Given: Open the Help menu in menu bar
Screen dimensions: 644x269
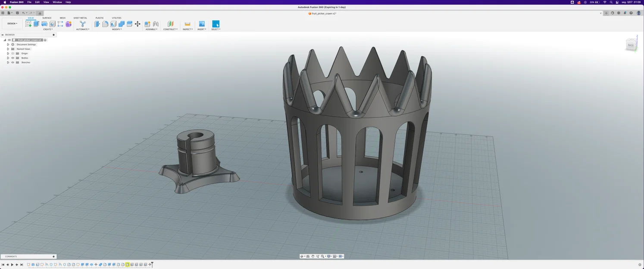Looking at the screenshot, I should click(x=68, y=2).
